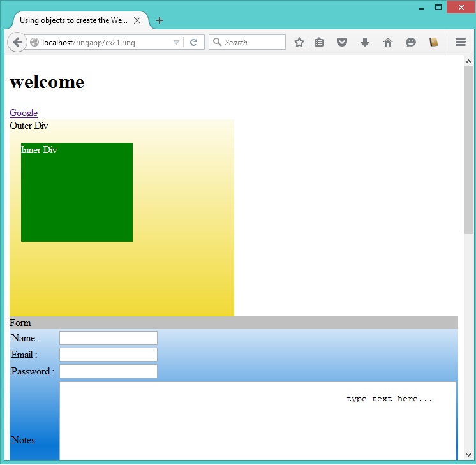
Task: Expand the URL bar history dropdown arrow
Action: (177, 43)
